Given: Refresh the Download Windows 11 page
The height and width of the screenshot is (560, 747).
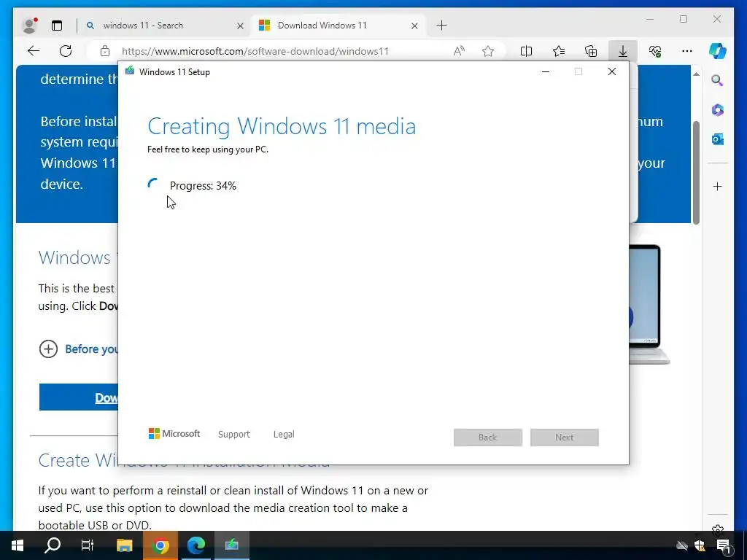Looking at the screenshot, I should 66,51.
